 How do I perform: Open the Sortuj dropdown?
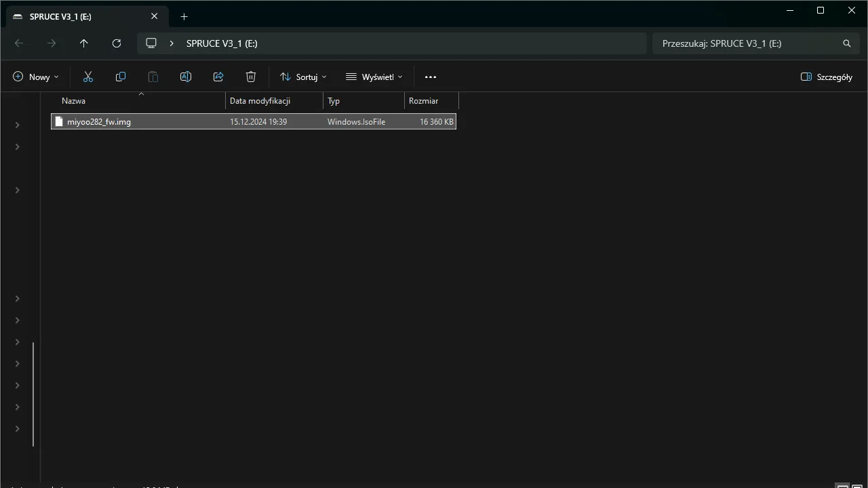tap(303, 77)
